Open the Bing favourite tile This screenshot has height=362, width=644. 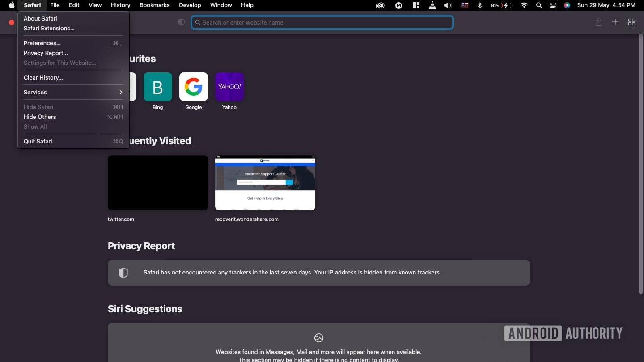pos(158,87)
